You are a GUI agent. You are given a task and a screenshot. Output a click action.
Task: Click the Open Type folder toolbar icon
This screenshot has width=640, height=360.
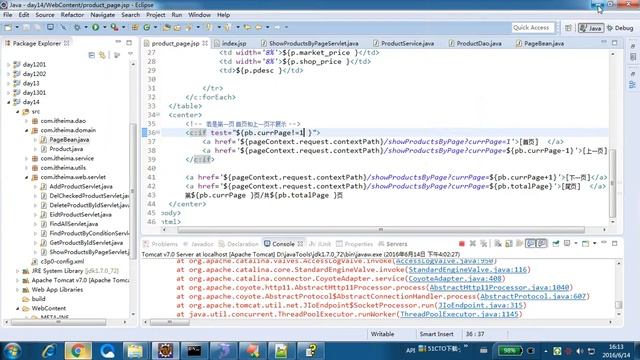(166, 27)
